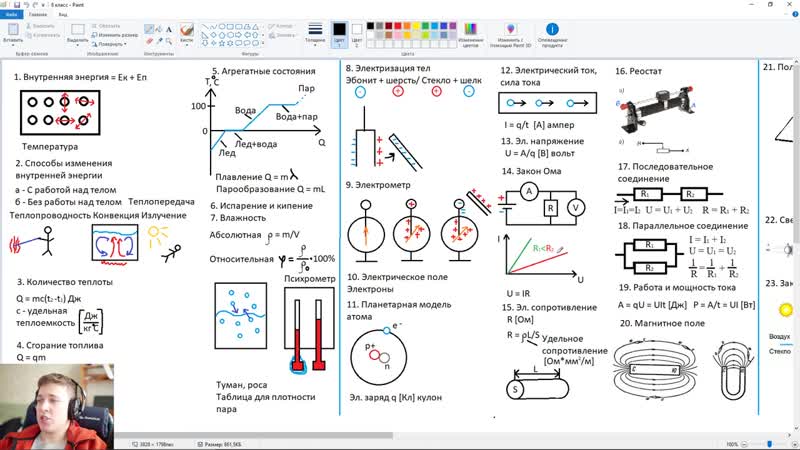This screenshot has width=800, height=450.
Task: Activate the Color 1 (Цвет 1) selector
Action: [x=339, y=35]
